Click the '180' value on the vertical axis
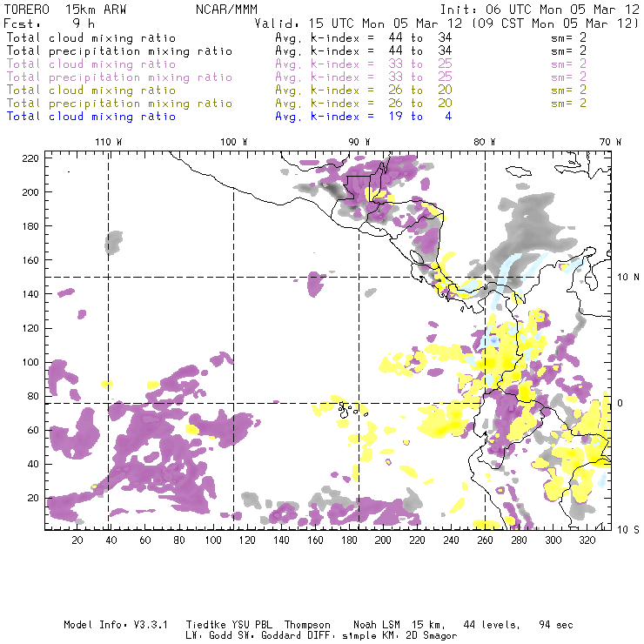 (x=30, y=226)
